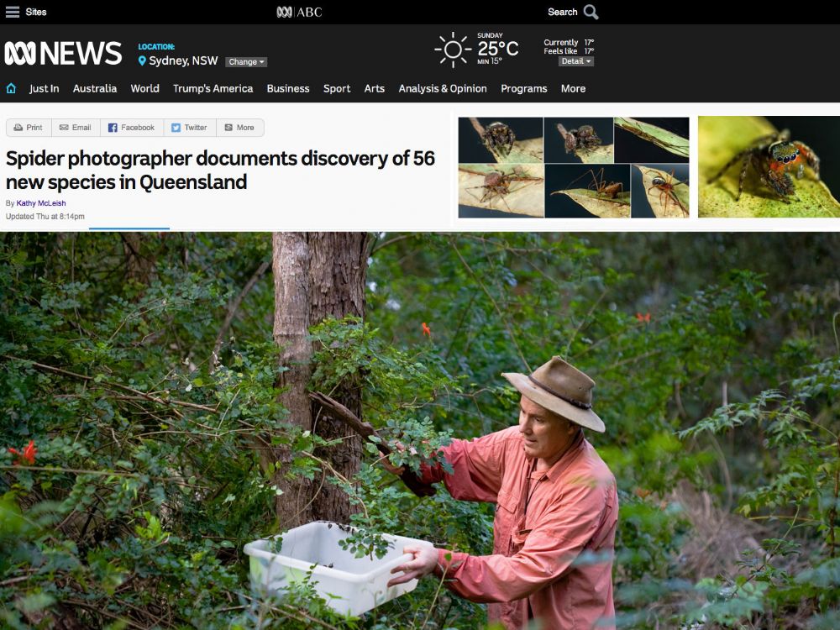Click the search magnifying glass icon
This screenshot has width=840, height=630.
591,12
